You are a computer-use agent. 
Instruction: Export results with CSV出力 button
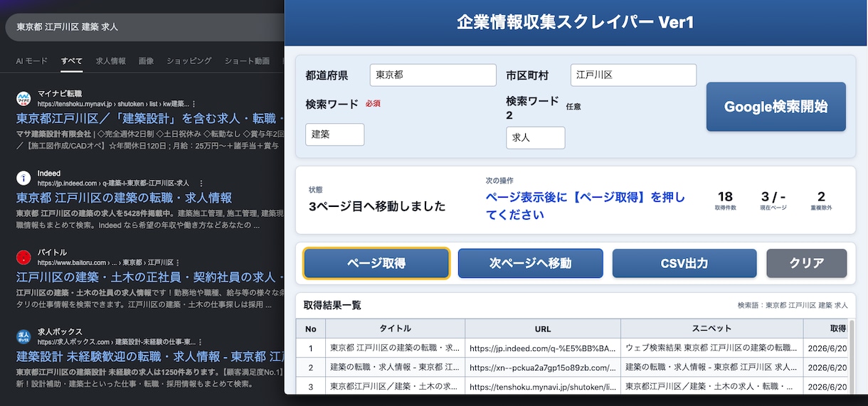coord(684,263)
